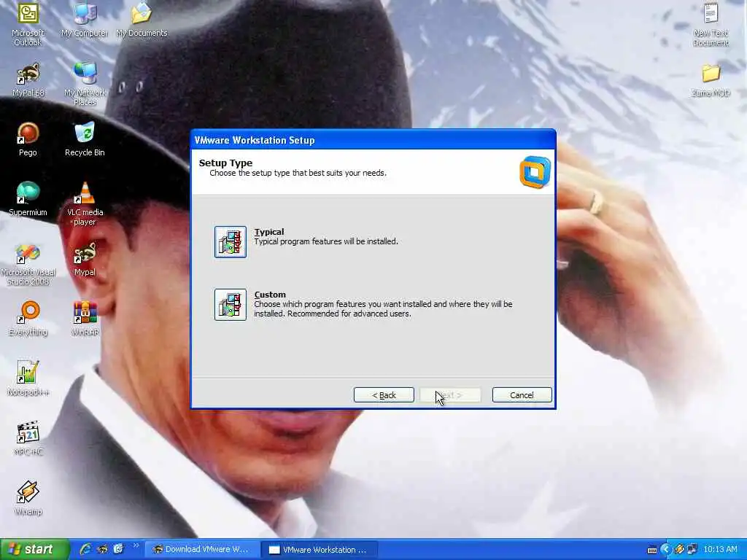The width and height of the screenshot is (747, 560).
Task: Show hidden system tray icons arrow
Action: coord(666,550)
